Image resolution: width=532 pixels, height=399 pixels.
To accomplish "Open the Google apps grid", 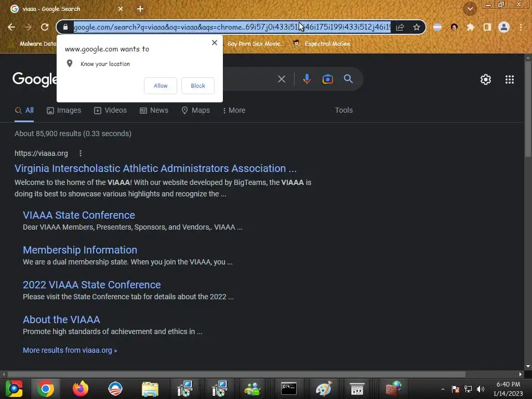I will tap(510, 79).
